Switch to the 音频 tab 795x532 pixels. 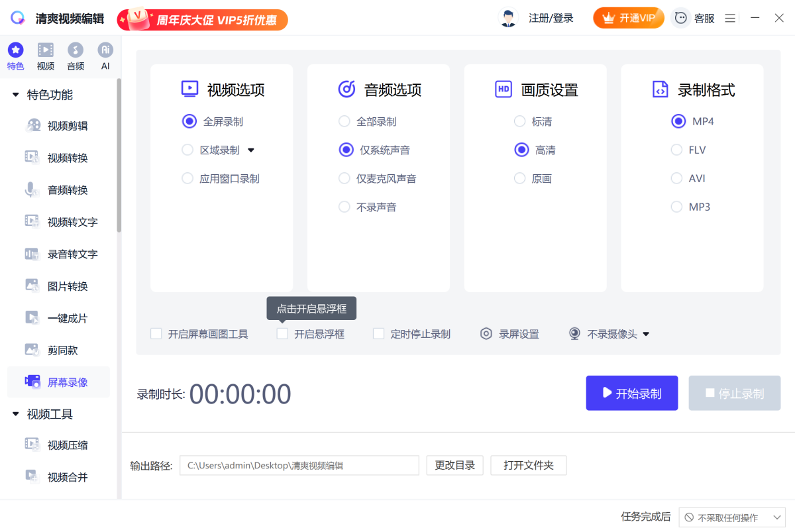click(x=76, y=56)
